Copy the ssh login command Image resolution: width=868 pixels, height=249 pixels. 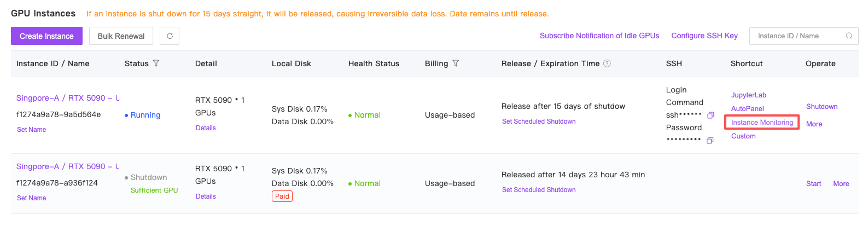[710, 115]
